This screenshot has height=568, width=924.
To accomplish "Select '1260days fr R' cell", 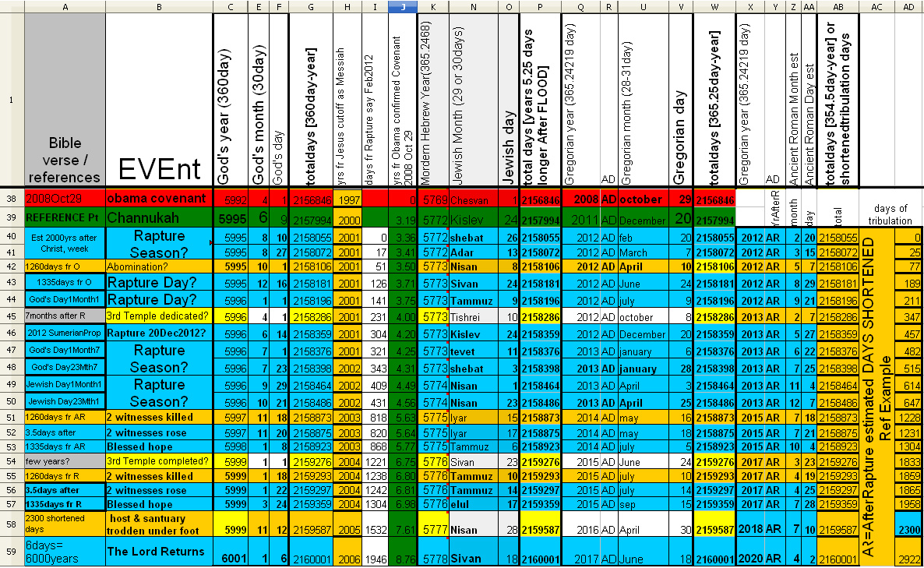I will pyautogui.click(x=65, y=476).
